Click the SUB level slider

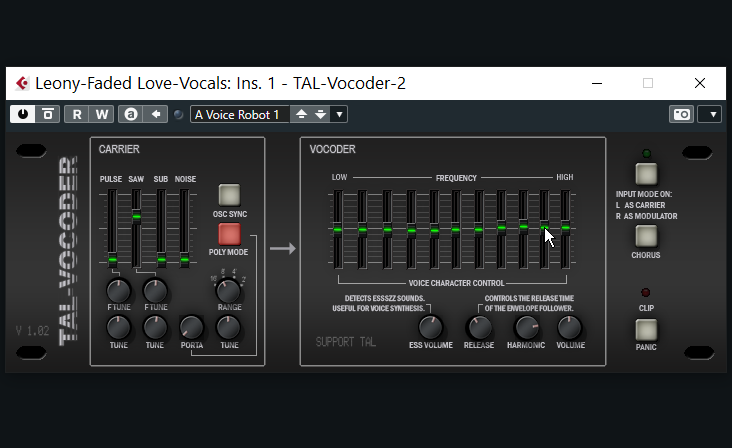(161, 259)
